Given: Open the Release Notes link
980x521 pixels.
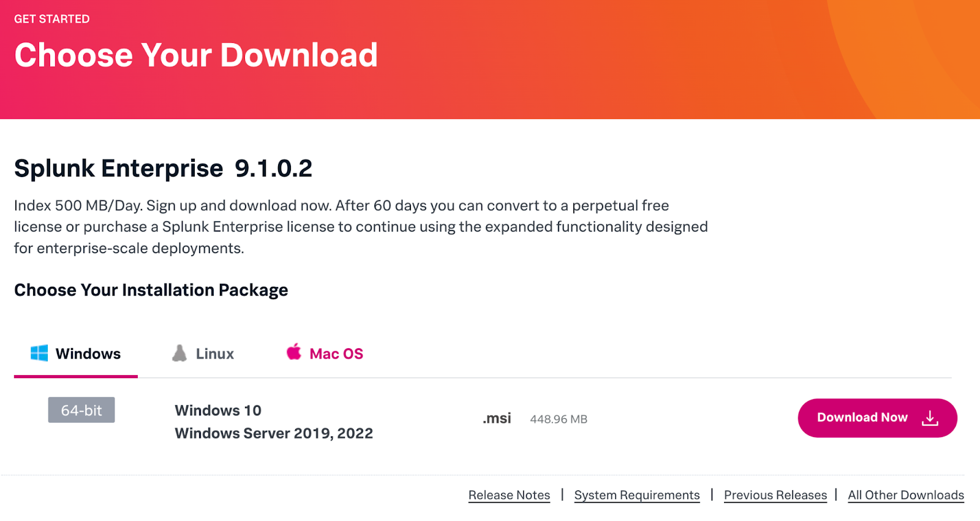Looking at the screenshot, I should (509, 495).
